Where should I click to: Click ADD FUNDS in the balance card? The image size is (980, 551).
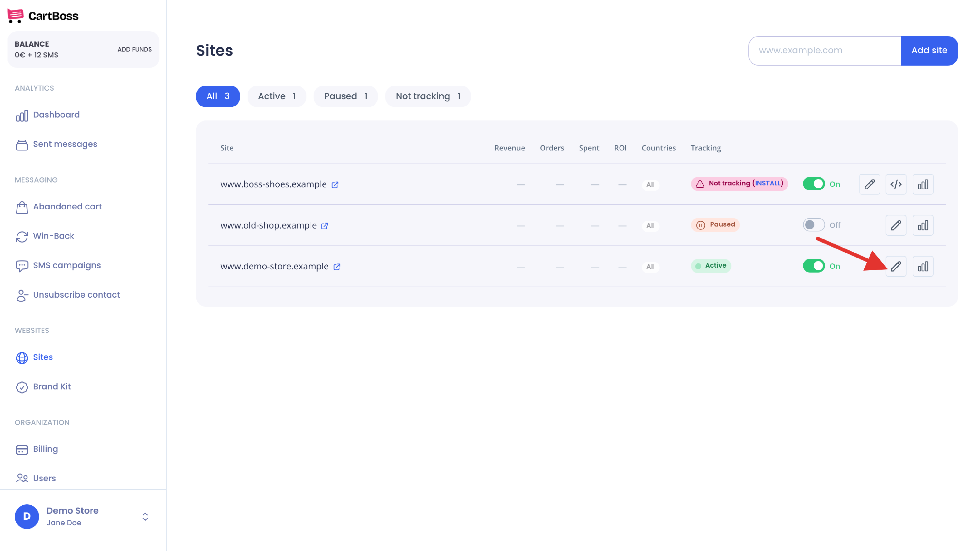[135, 49]
